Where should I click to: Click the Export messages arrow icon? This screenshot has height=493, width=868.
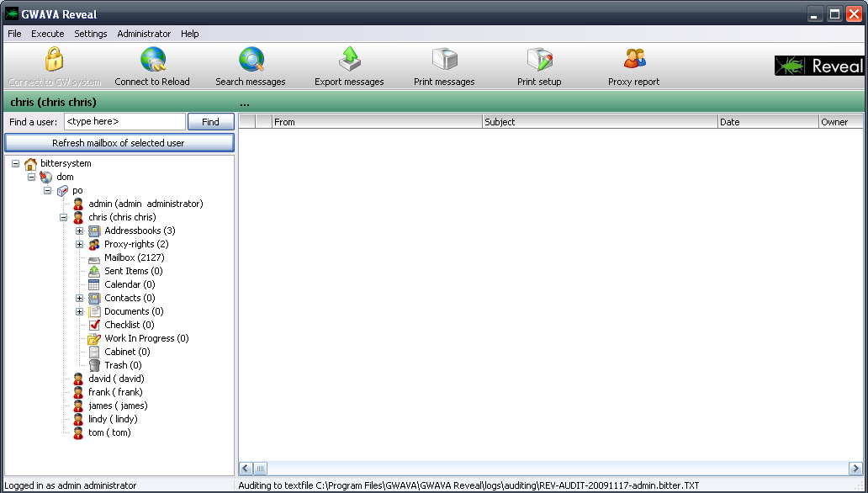pyautogui.click(x=349, y=59)
